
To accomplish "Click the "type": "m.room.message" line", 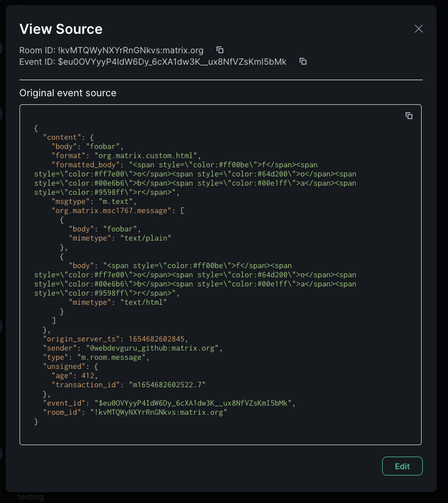I will click(96, 357).
